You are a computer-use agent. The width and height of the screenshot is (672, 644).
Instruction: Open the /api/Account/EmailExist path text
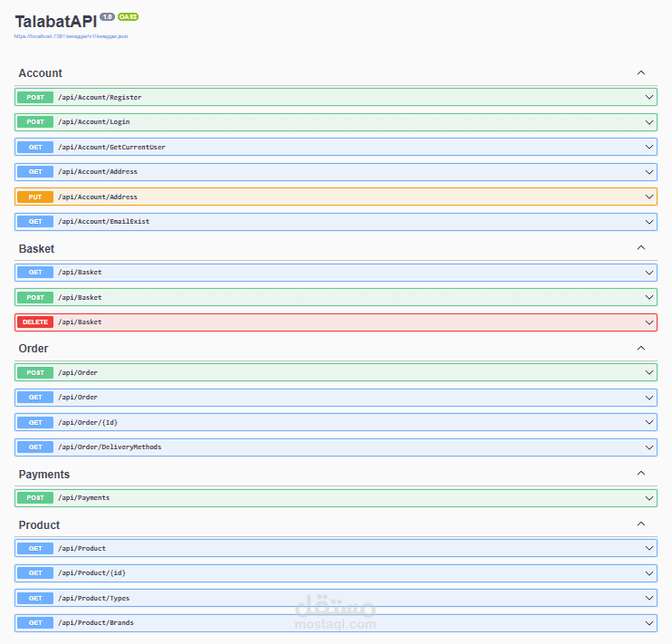[104, 221]
